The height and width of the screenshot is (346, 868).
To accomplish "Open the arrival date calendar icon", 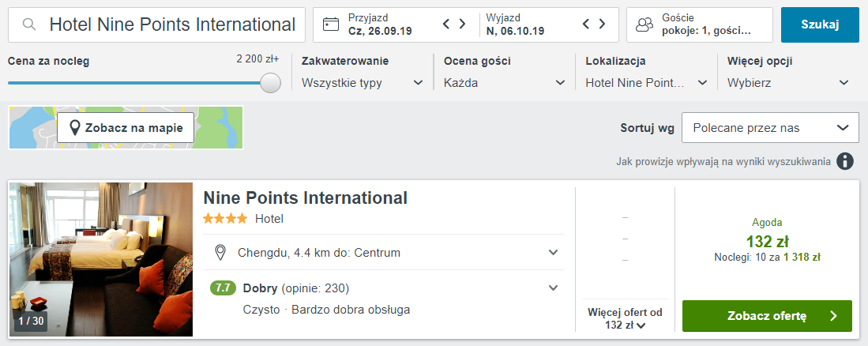I will pyautogui.click(x=331, y=24).
